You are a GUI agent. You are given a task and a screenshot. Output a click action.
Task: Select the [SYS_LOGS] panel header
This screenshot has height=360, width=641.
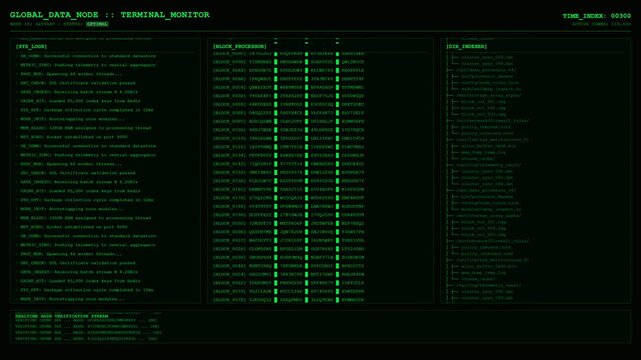[x=31, y=46]
